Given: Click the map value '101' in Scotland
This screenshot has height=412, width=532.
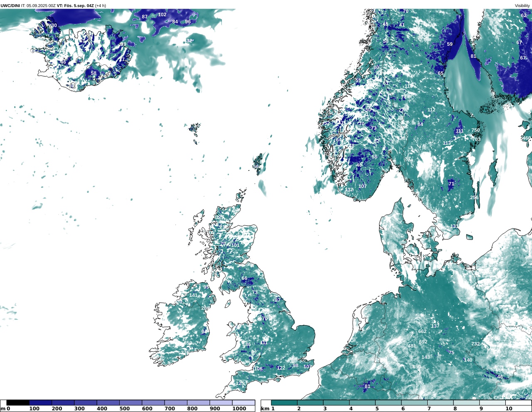Looking at the screenshot, I should [235, 245].
